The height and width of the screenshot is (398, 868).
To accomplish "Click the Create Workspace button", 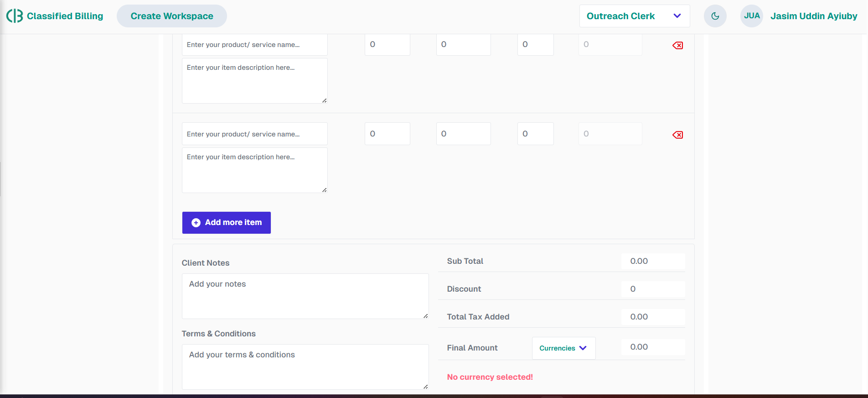I will coord(172,16).
